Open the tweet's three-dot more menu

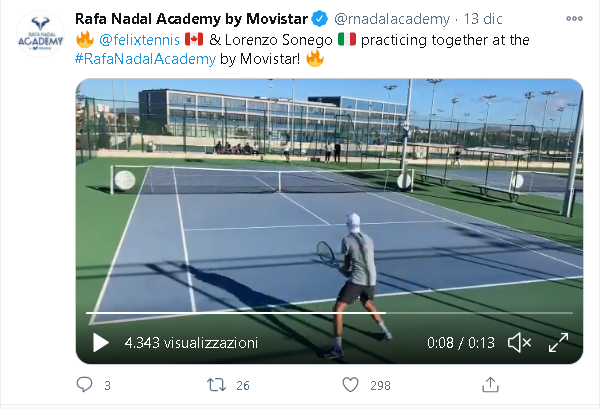point(574,18)
